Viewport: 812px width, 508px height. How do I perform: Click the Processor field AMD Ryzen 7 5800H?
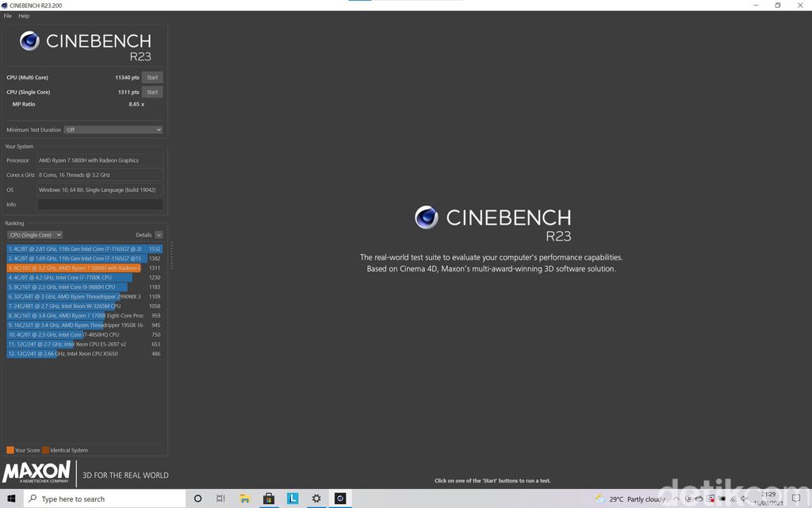(101, 160)
